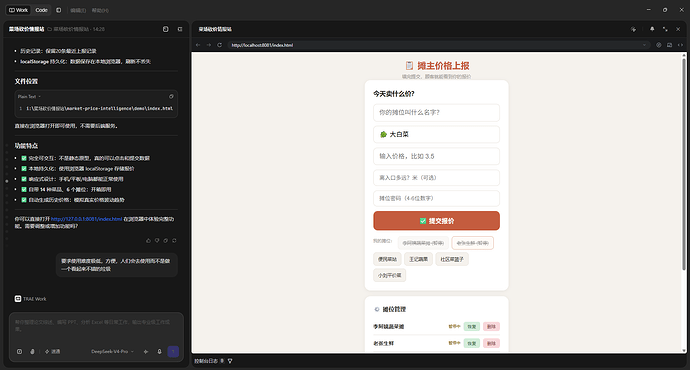Screen dimensions: 690x370
Task: Copy the Plain Text code block path
Action: (x=171, y=96)
